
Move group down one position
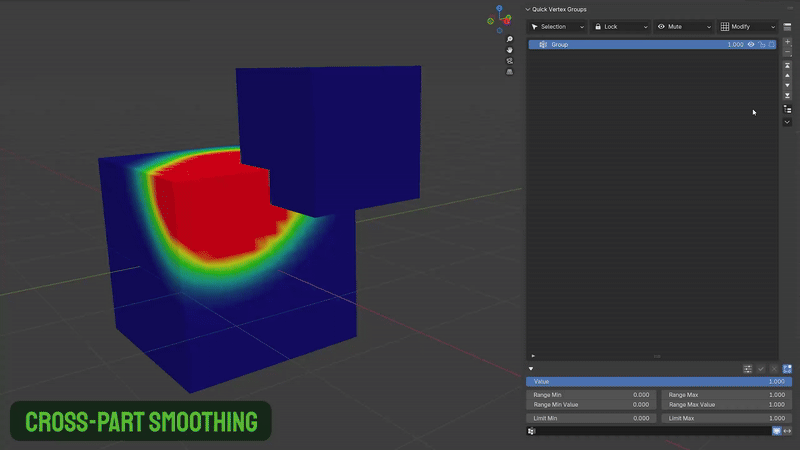click(787, 85)
